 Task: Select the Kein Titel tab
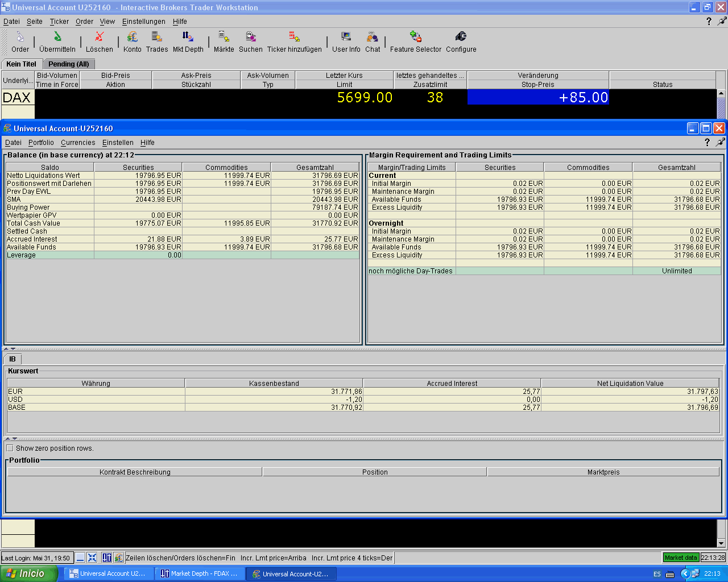[x=22, y=64]
